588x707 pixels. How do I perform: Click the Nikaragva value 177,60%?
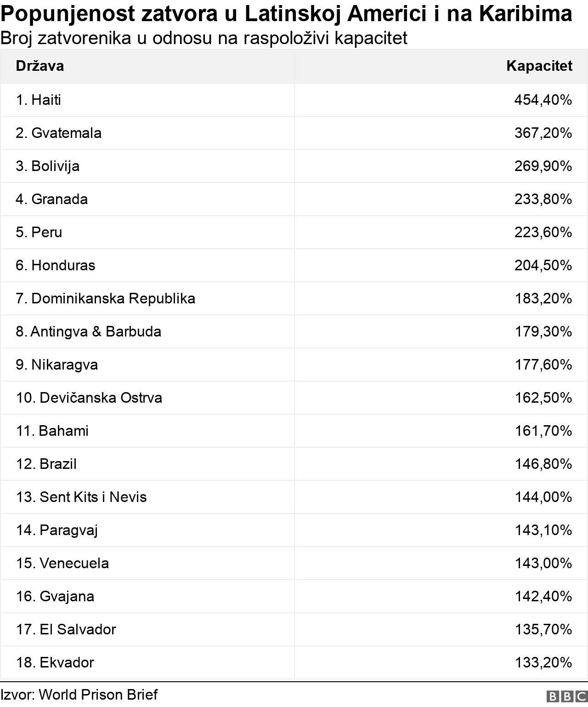(x=543, y=365)
